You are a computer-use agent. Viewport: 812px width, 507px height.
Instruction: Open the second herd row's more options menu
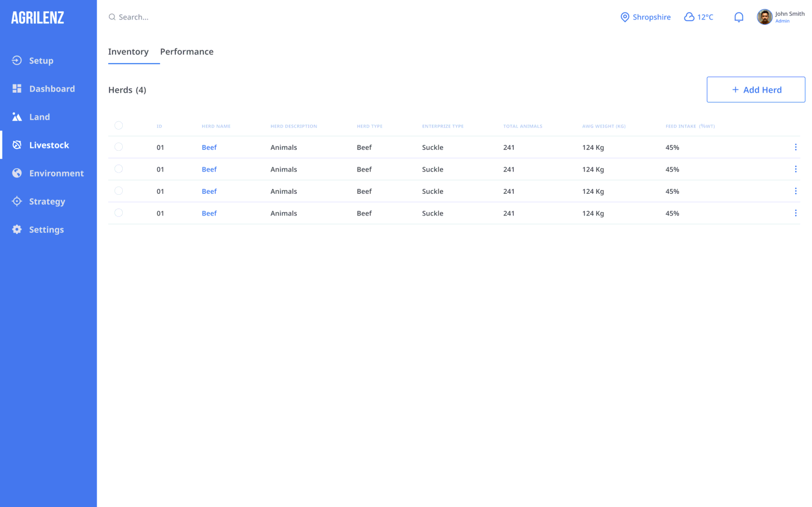pyautogui.click(x=796, y=169)
